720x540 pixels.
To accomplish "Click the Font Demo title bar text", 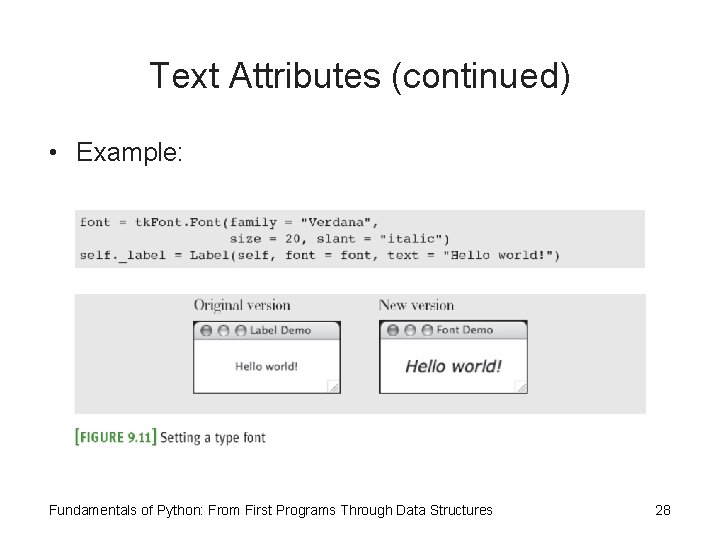I will click(465, 330).
